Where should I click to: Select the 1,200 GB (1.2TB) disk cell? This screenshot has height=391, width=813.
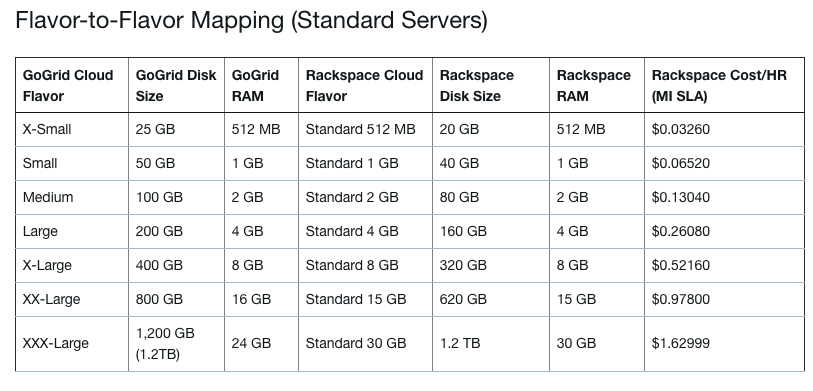pyautogui.click(x=176, y=344)
